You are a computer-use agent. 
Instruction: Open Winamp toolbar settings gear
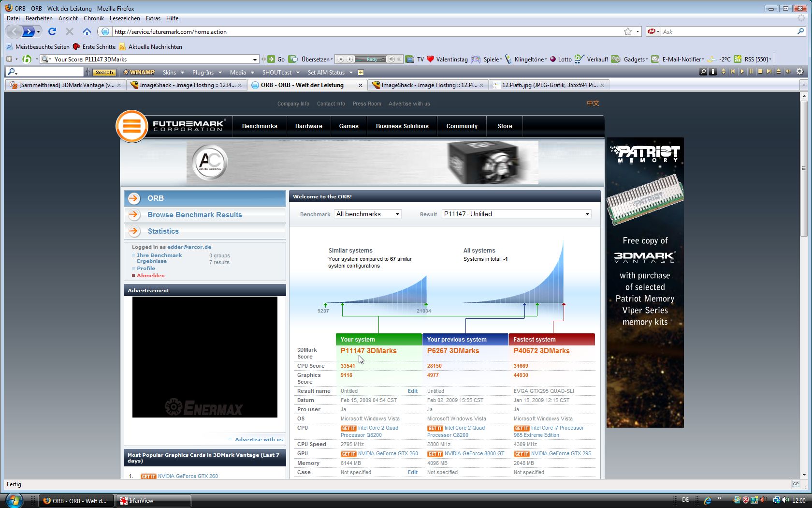pos(800,72)
